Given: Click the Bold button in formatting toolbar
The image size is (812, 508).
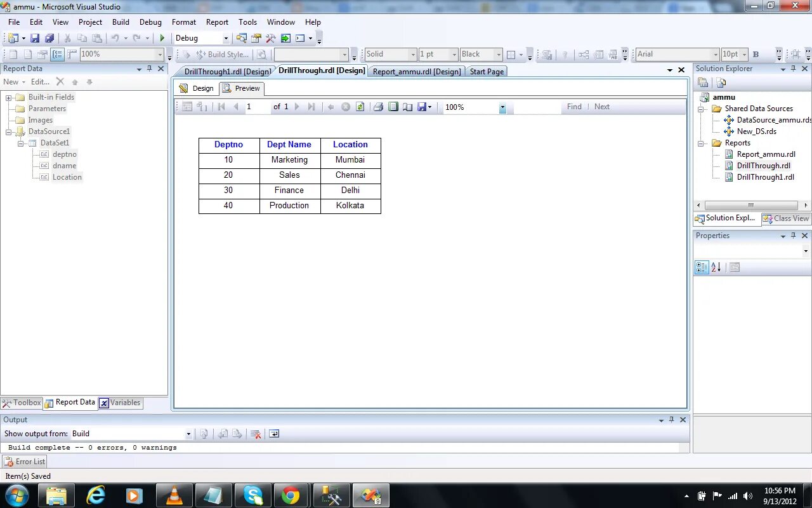Looking at the screenshot, I should point(756,54).
